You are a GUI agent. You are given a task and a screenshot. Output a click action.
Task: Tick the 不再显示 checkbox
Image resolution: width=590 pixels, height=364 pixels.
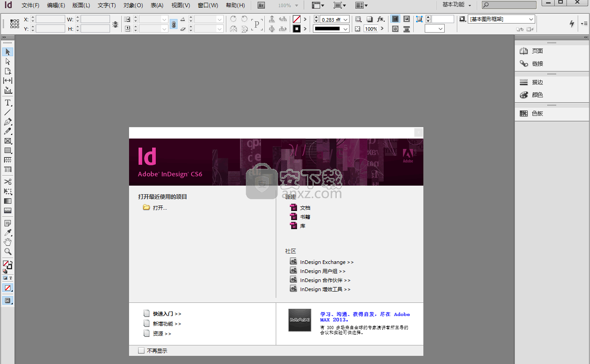pyautogui.click(x=141, y=350)
